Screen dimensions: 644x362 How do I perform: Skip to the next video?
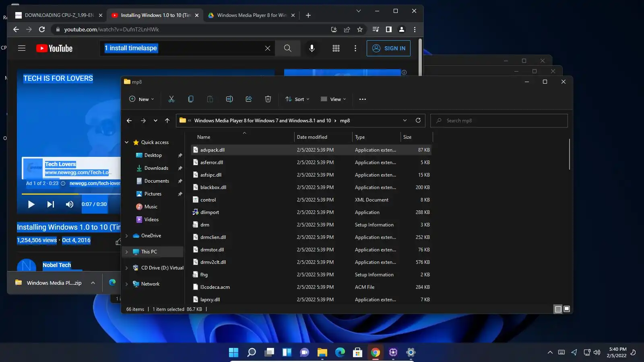[50, 204]
